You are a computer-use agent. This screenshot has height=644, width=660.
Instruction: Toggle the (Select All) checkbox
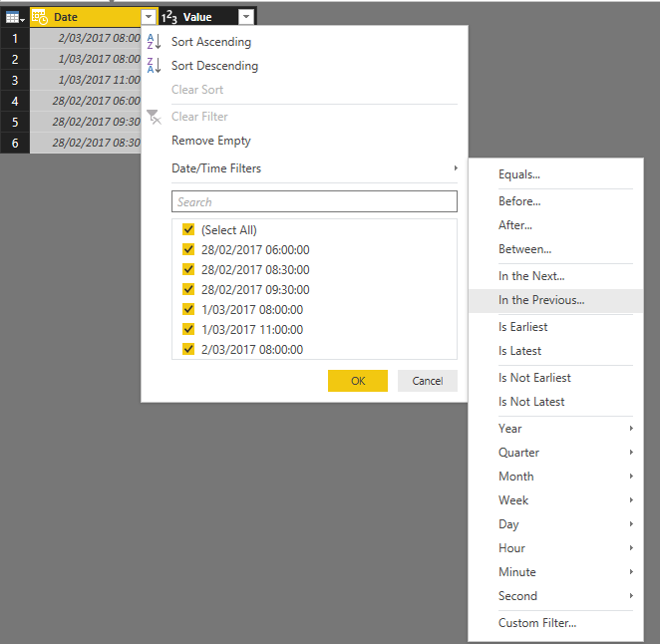click(188, 229)
